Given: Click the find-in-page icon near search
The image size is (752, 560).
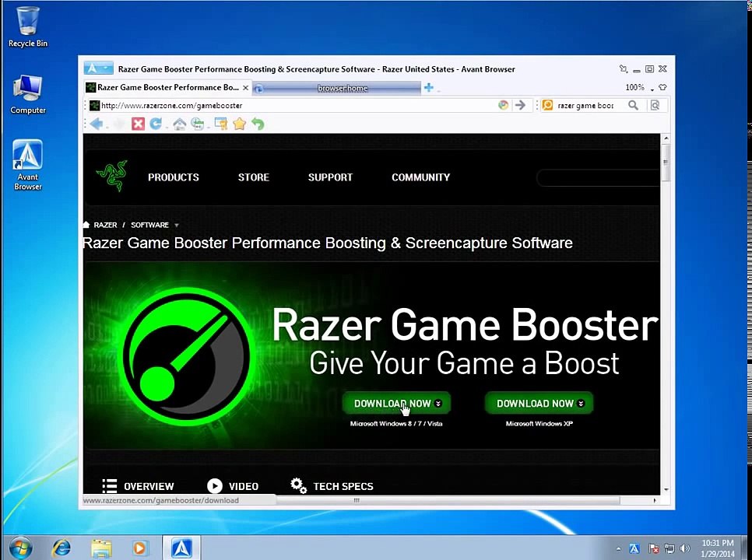Looking at the screenshot, I should (x=655, y=106).
